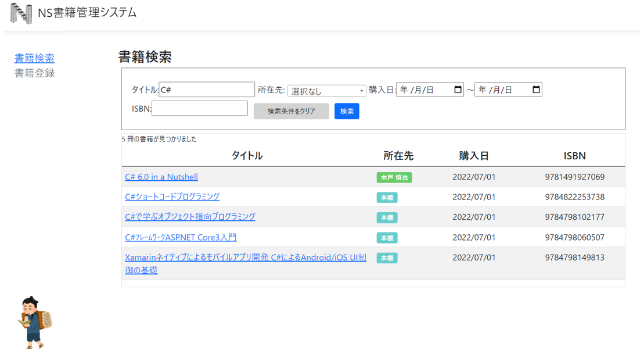Open the C# 6.0 in a Nutshell link

(x=161, y=177)
